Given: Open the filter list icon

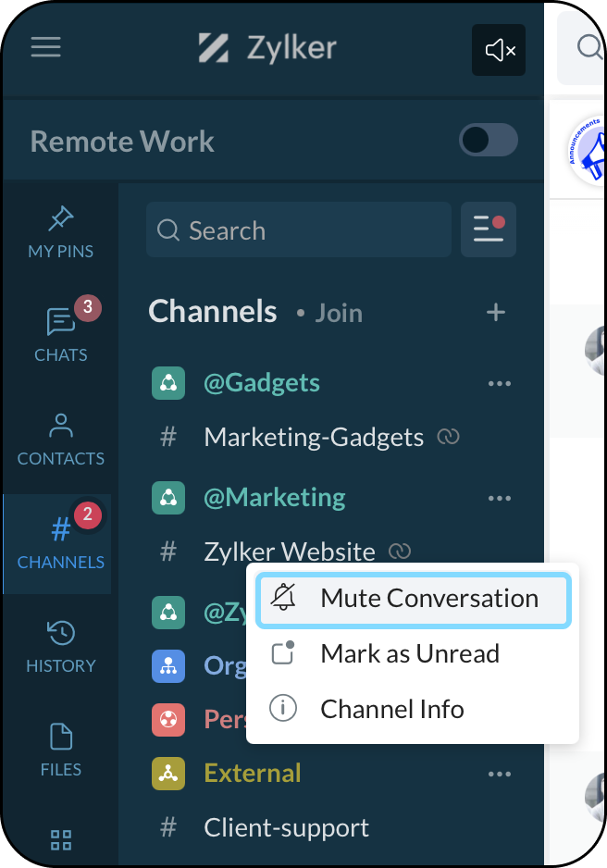Looking at the screenshot, I should (489, 229).
